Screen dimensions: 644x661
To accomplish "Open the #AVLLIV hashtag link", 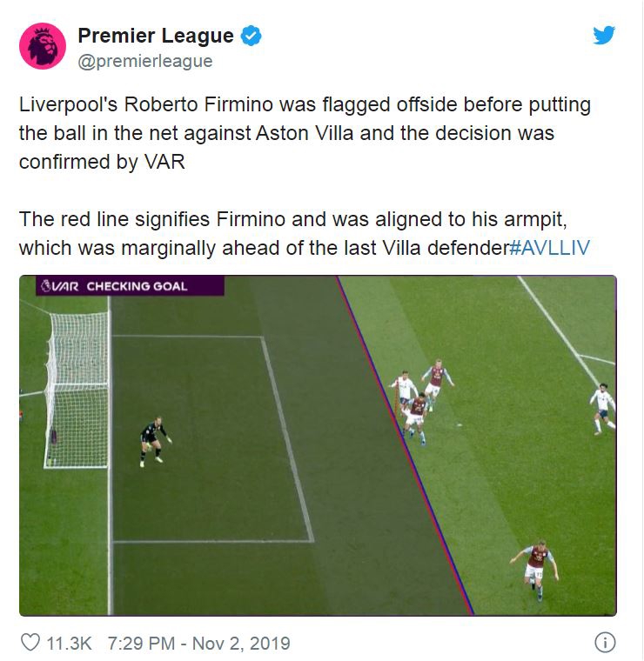I will tap(549, 248).
